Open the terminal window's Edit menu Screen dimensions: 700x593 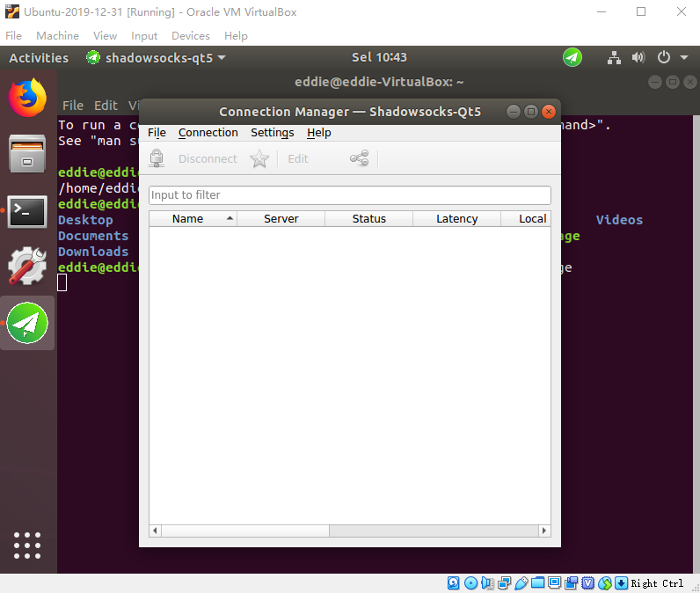(x=106, y=106)
